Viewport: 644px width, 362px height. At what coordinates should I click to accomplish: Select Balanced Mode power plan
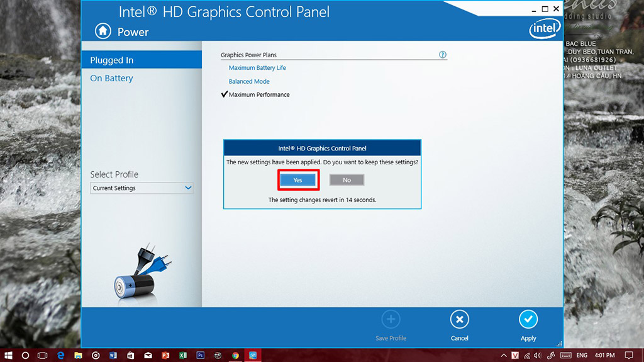pyautogui.click(x=249, y=82)
